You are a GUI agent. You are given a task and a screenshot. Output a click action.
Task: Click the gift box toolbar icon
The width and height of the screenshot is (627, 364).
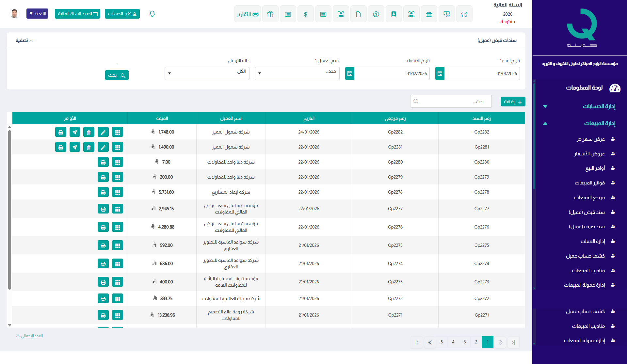[270, 14]
